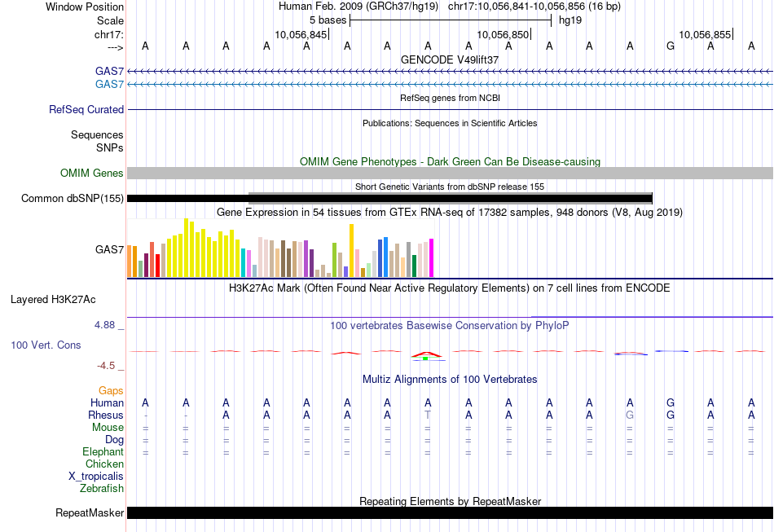
Task: Click the horizontal 5 bases scale bar line
Action: pos(451,20)
